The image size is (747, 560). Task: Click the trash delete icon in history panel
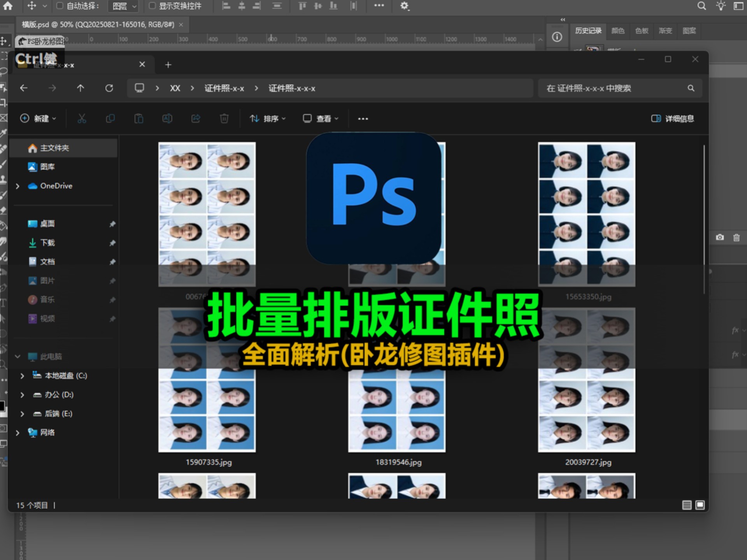coord(736,238)
